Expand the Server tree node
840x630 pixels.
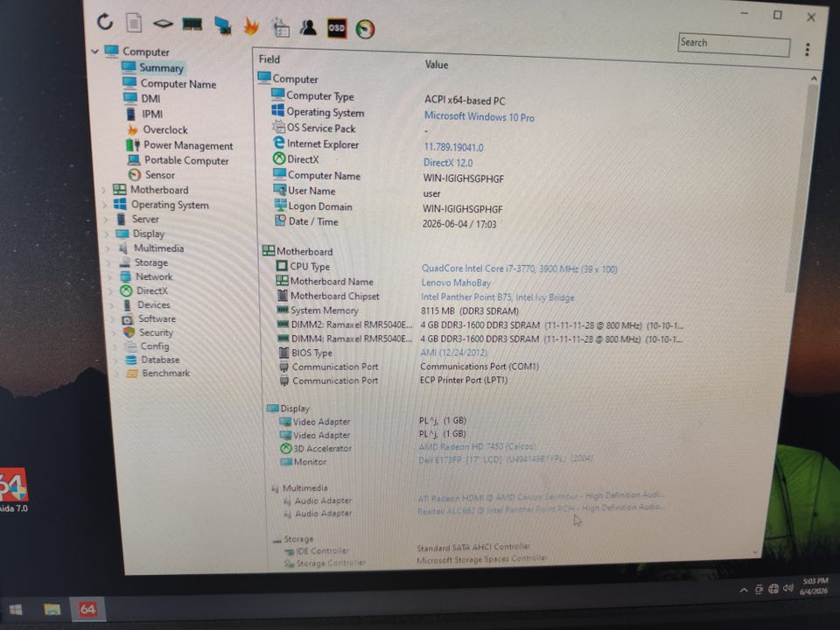pos(106,219)
